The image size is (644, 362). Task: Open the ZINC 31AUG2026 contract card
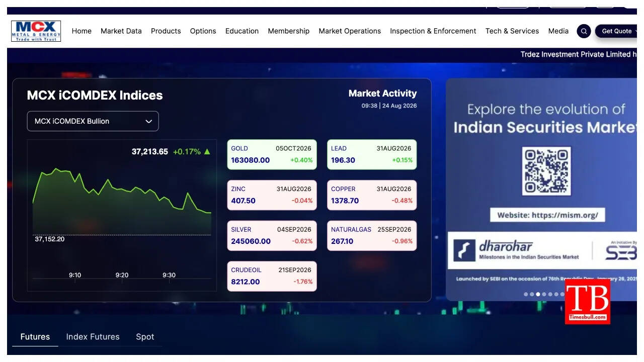272,195
